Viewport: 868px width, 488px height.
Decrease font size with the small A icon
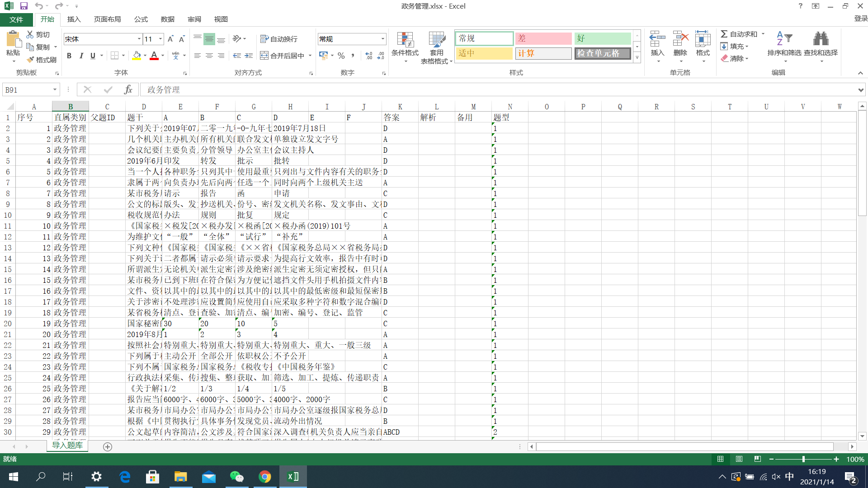(x=182, y=39)
